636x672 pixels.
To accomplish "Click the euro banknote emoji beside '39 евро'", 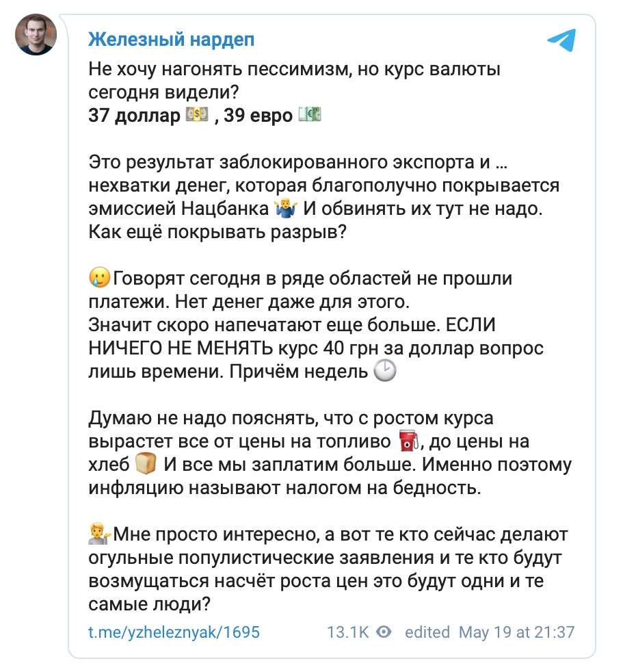I will coord(308,115).
